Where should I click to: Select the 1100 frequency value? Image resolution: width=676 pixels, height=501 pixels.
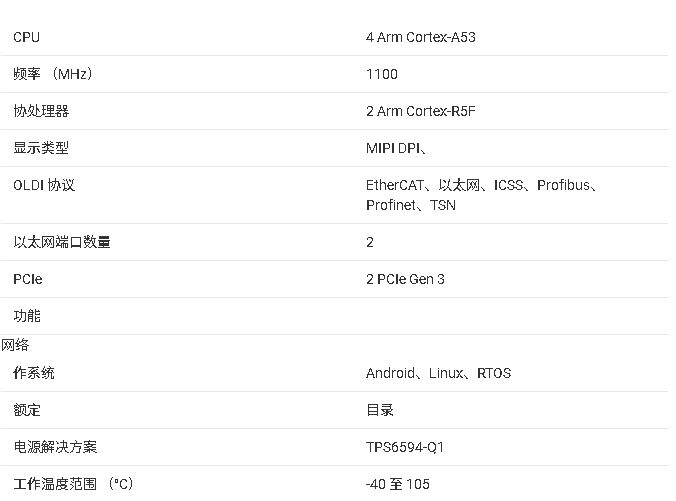381,74
